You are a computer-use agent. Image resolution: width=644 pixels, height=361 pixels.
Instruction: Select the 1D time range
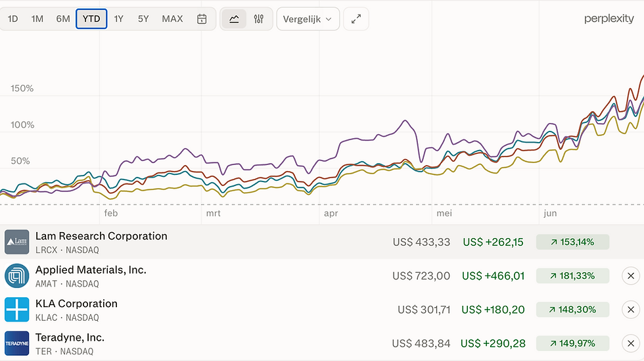[12, 19]
